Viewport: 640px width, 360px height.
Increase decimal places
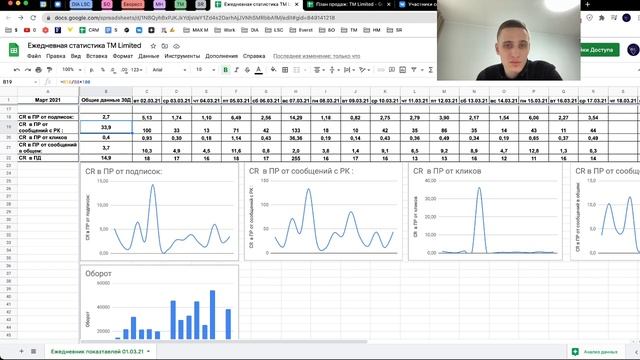(x=124, y=70)
